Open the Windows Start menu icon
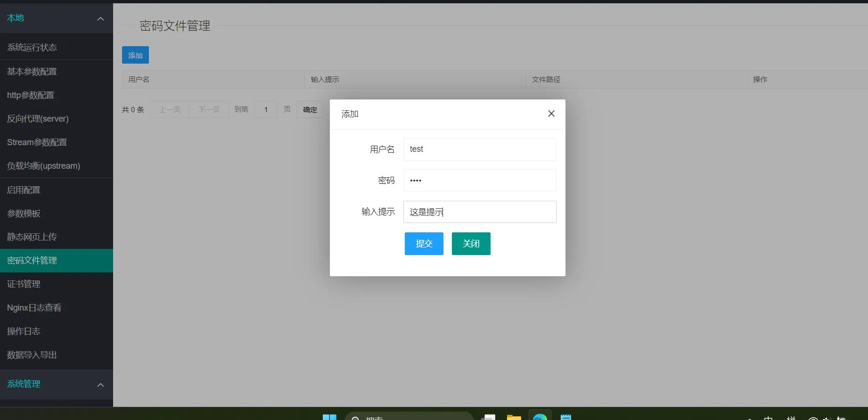This screenshot has width=868, height=420. pyautogui.click(x=329, y=417)
